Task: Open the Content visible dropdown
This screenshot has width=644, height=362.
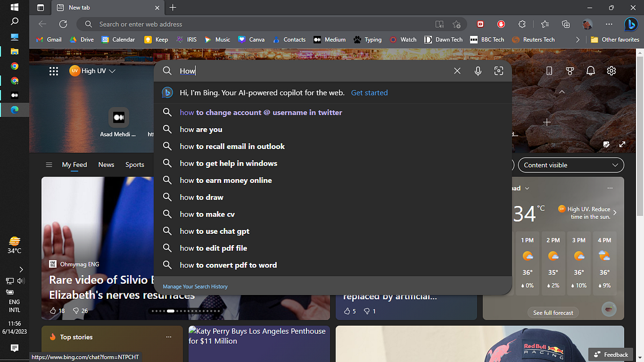Action: coord(570,165)
